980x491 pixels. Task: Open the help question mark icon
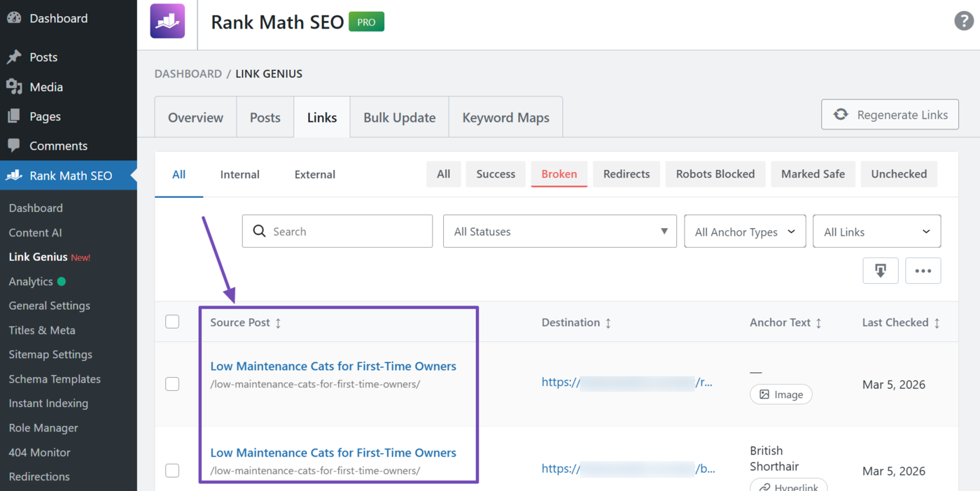964,21
